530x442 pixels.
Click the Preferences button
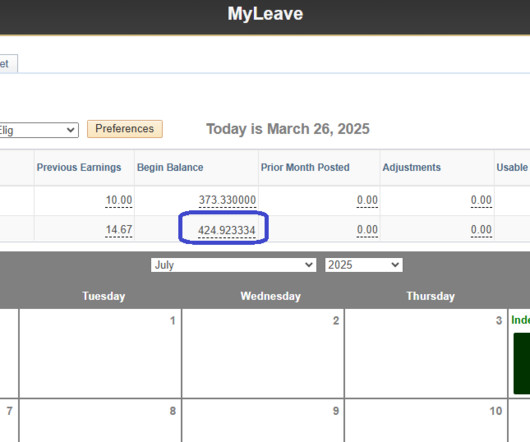[x=125, y=129]
